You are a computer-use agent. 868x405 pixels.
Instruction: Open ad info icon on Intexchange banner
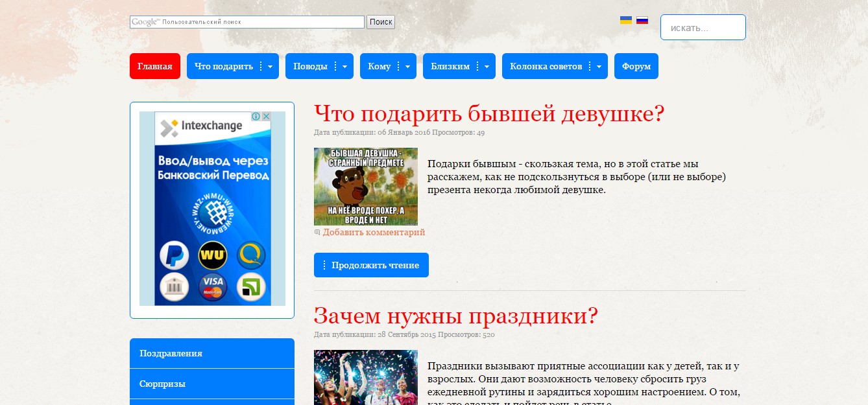pyautogui.click(x=256, y=117)
